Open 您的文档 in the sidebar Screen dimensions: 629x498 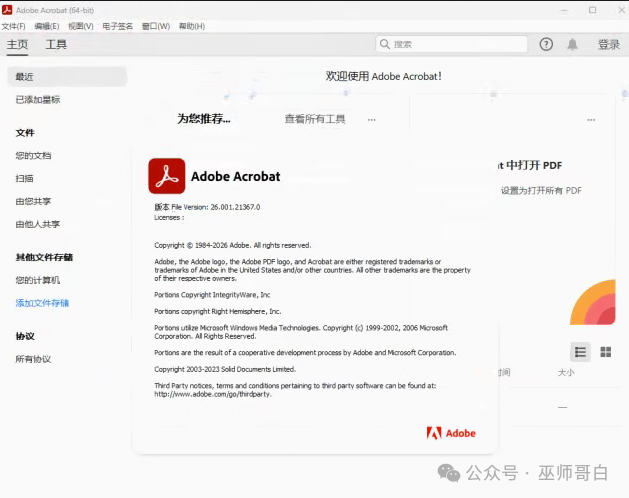[33, 156]
